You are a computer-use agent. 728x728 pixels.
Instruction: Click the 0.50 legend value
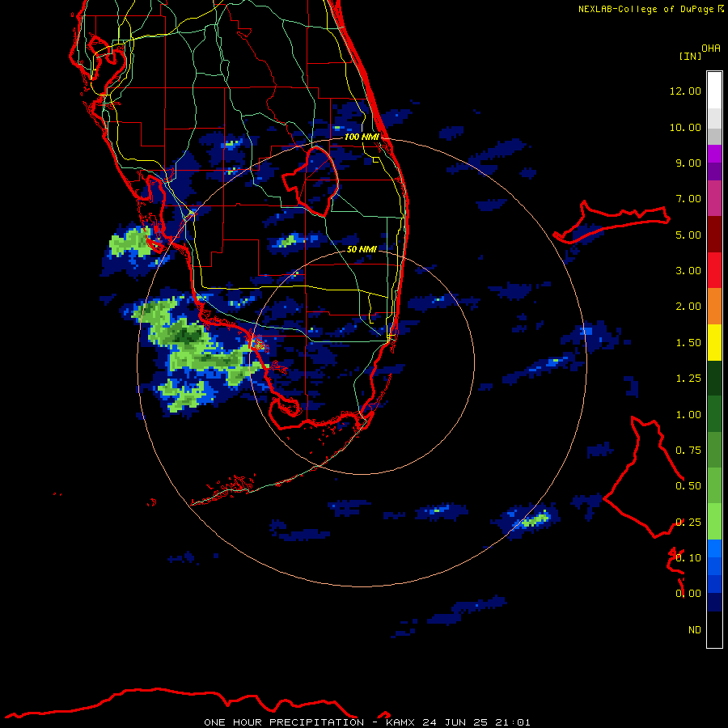(x=688, y=486)
